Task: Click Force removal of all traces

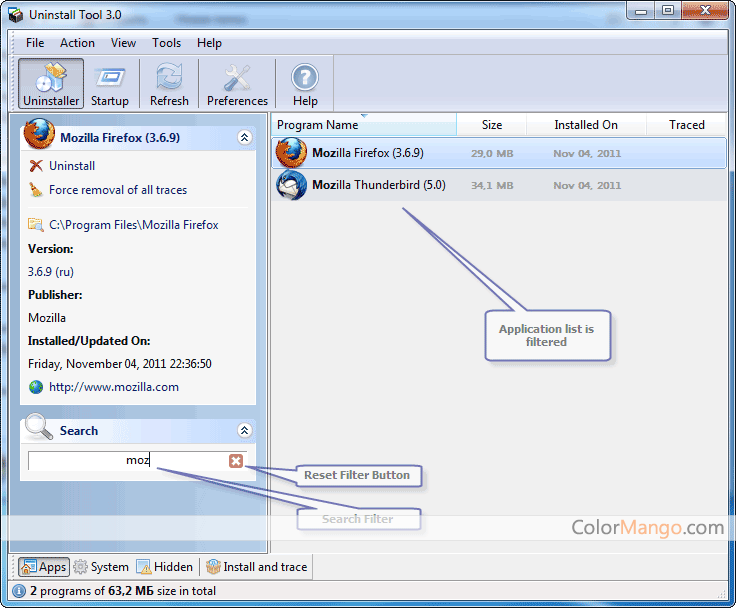Action: pyautogui.click(x=118, y=190)
